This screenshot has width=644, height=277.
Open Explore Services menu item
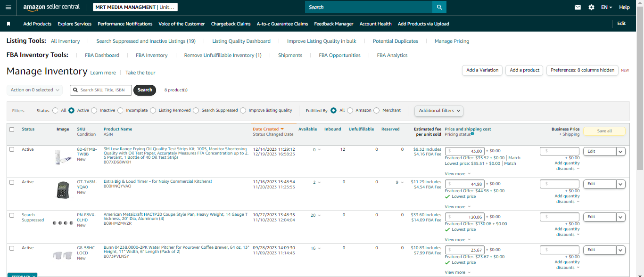pyautogui.click(x=74, y=24)
